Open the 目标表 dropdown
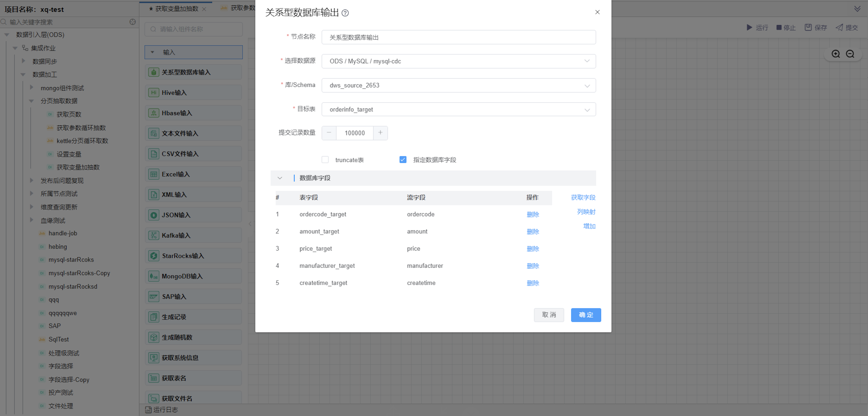The image size is (868, 416). (458, 109)
